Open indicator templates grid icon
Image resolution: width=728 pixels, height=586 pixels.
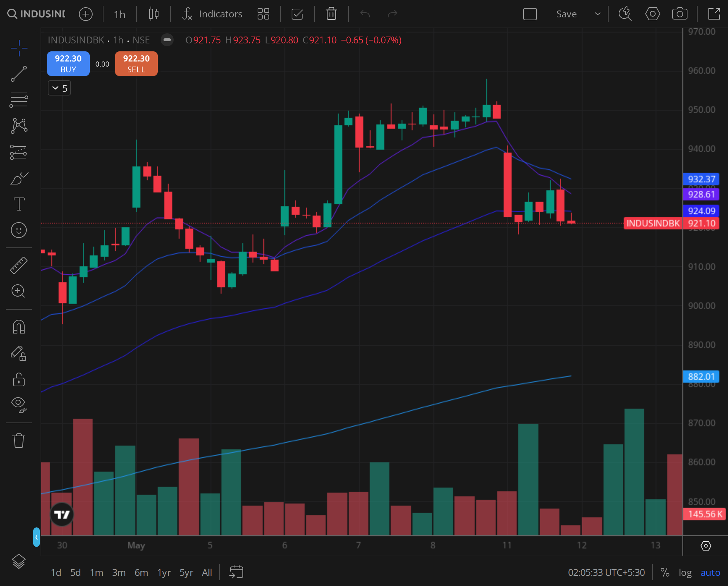tap(263, 14)
